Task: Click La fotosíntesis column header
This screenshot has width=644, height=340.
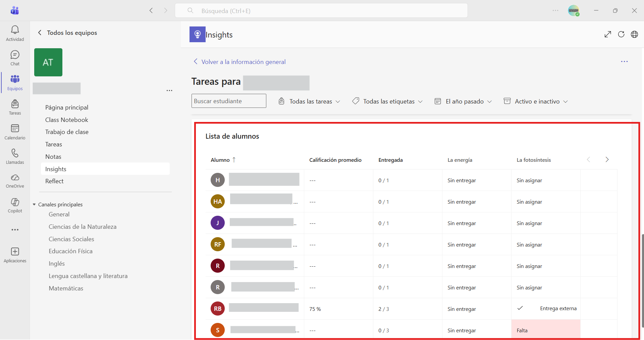Action: point(534,160)
